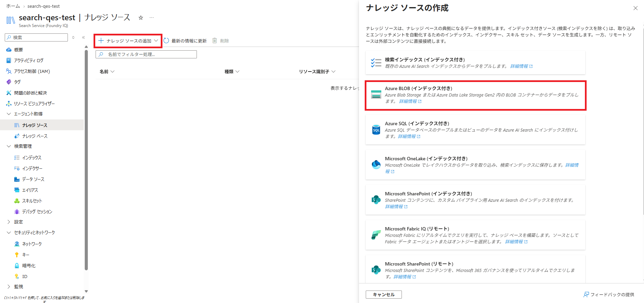Click the Azure SQL database icon
Viewport: 644px width, 303px height.
coord(376,130)
